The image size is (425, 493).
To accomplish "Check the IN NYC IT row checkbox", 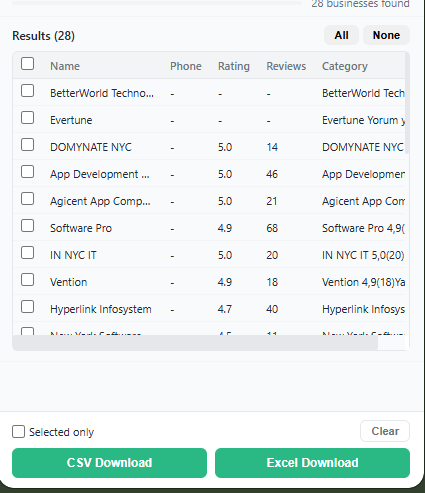I will (27, 253).
